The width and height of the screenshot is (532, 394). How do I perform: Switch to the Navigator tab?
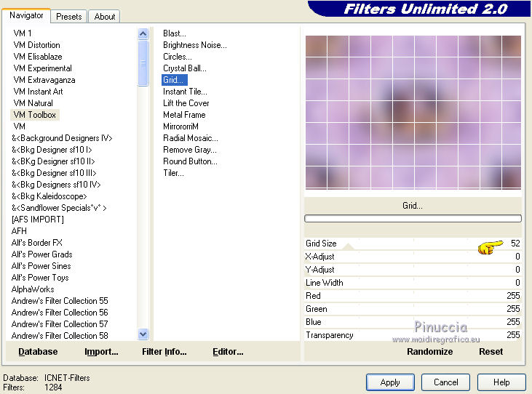point(26,15)
